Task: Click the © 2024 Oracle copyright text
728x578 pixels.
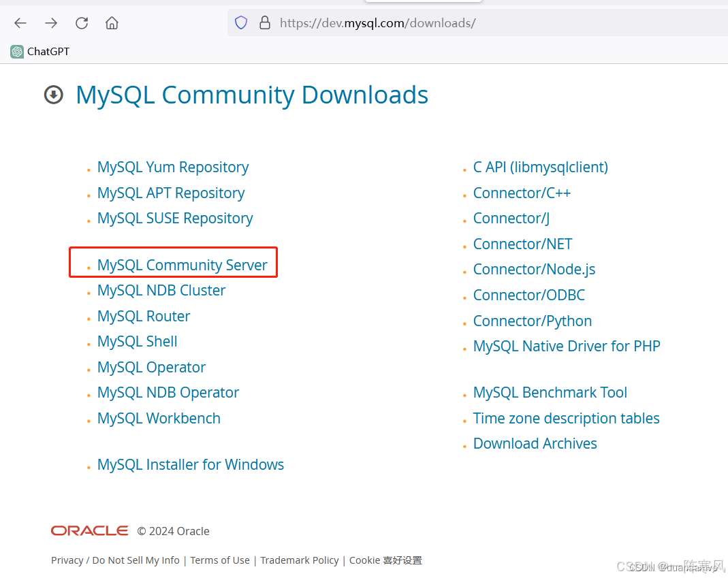Action: coord(173,531)
